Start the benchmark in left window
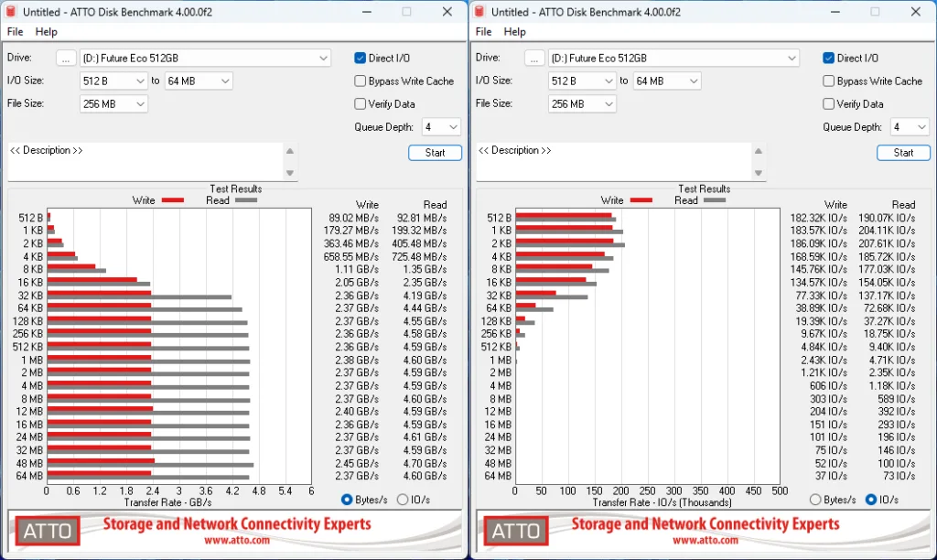The height and width of the screenshot is (560, 937). [435, 153]
